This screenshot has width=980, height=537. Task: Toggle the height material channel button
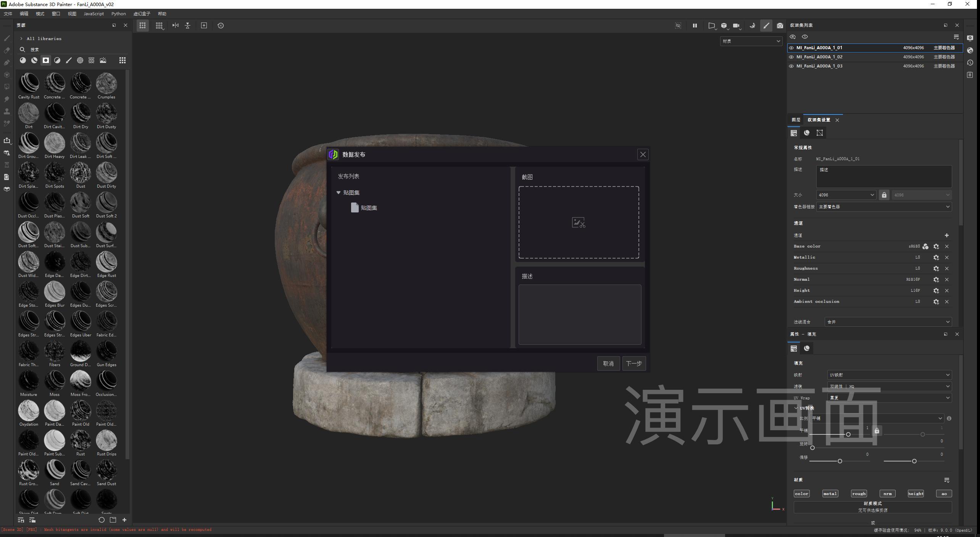[916, 494]
